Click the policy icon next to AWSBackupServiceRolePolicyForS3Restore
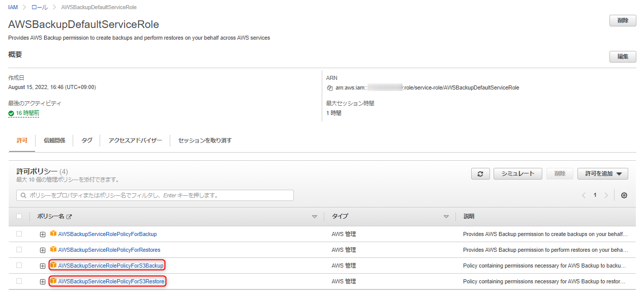This screenshot has height=293, width=644. (53, 281)
